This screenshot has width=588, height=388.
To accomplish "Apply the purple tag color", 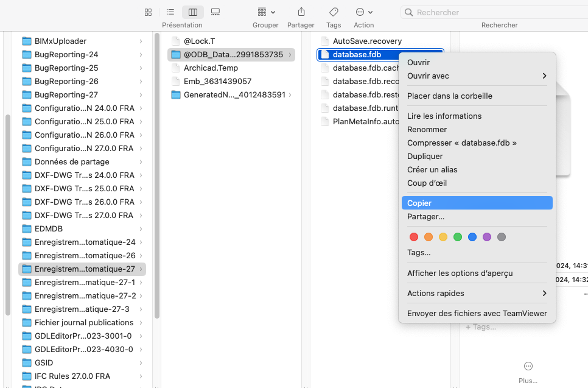I will (x=487, y=237).
